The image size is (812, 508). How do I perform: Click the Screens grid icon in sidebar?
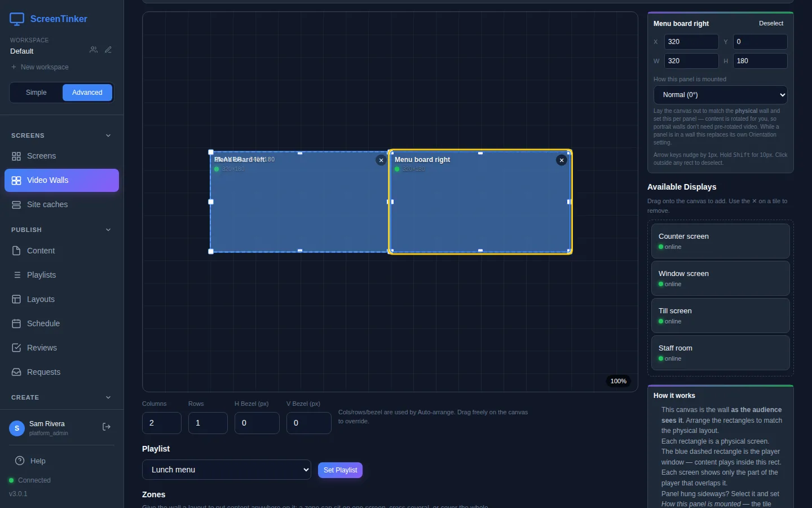[x=16, y=156]
